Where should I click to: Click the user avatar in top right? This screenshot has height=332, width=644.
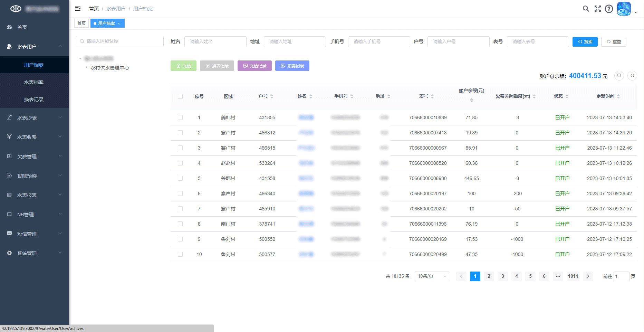coord(624,9)
